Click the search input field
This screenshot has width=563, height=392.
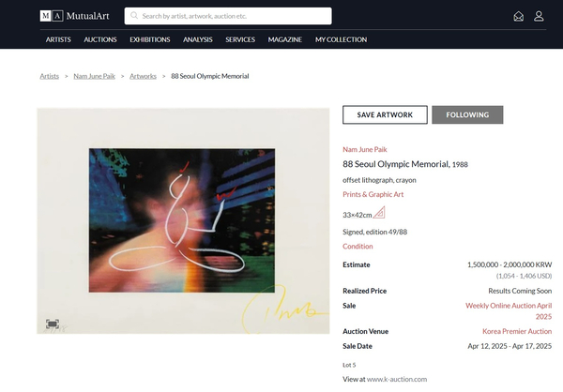click(235, 16)
